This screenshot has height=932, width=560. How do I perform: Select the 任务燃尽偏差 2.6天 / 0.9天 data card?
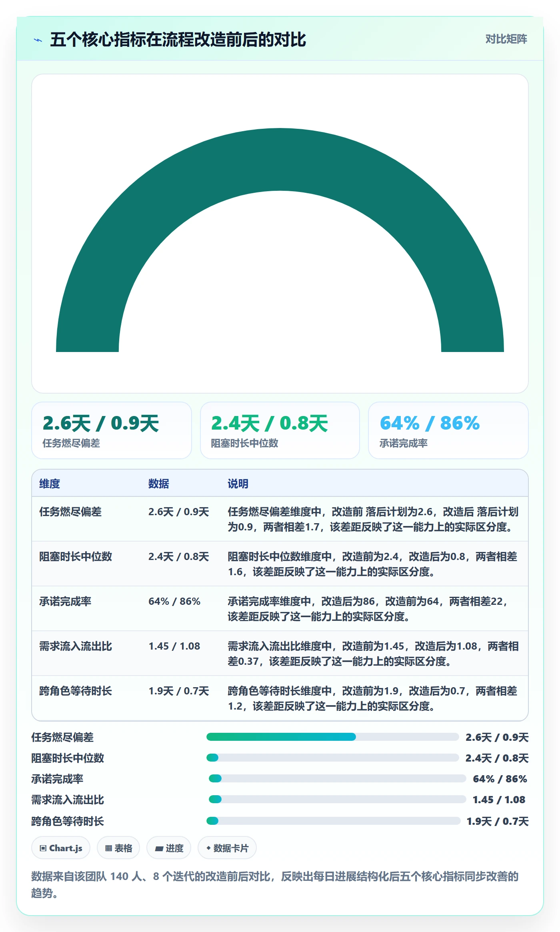(x=112, y=430)
